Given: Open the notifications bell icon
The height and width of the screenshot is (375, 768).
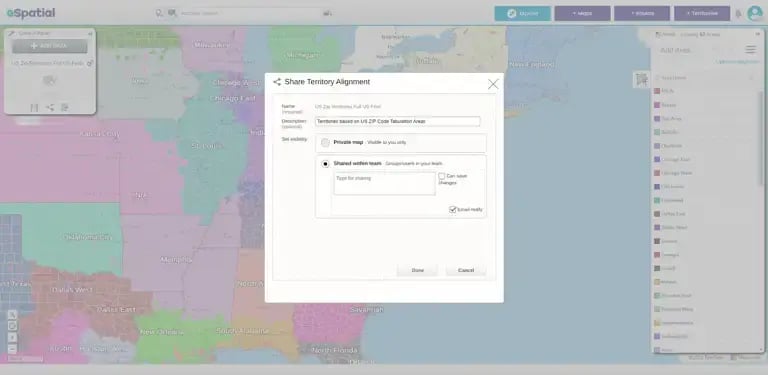Looking at the screenshot, I should click(738, 14).
